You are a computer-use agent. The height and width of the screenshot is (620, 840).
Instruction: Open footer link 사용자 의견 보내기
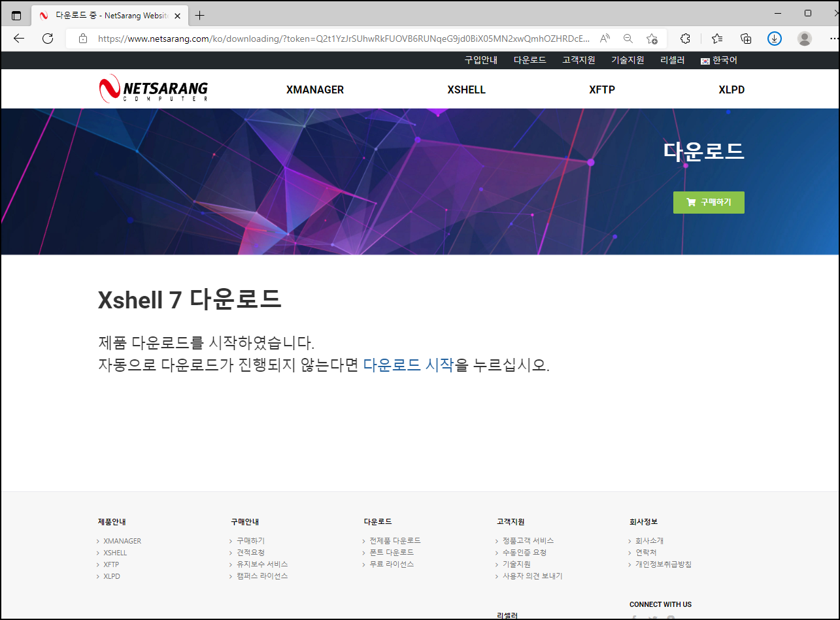[532, 576]
